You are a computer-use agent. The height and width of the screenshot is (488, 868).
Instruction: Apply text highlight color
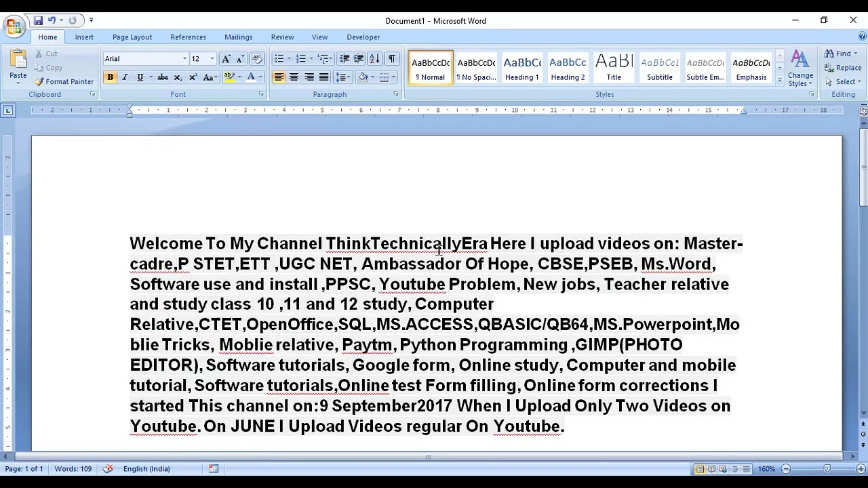click(229, 77)
